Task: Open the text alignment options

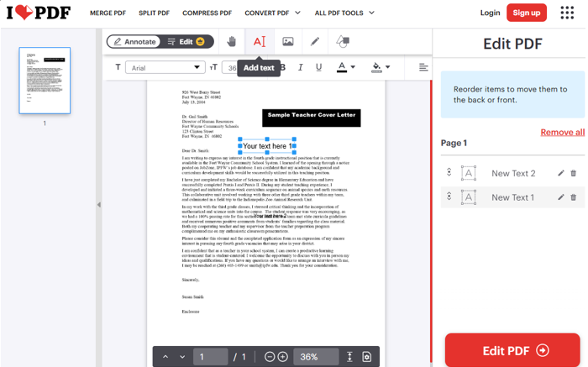Action: [423, 67]
